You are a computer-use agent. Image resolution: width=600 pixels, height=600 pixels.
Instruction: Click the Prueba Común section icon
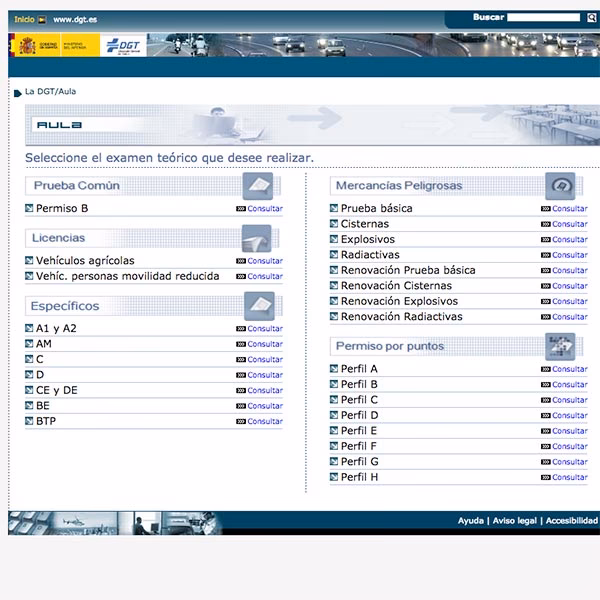pyautogui.click(x=257, y=185)
